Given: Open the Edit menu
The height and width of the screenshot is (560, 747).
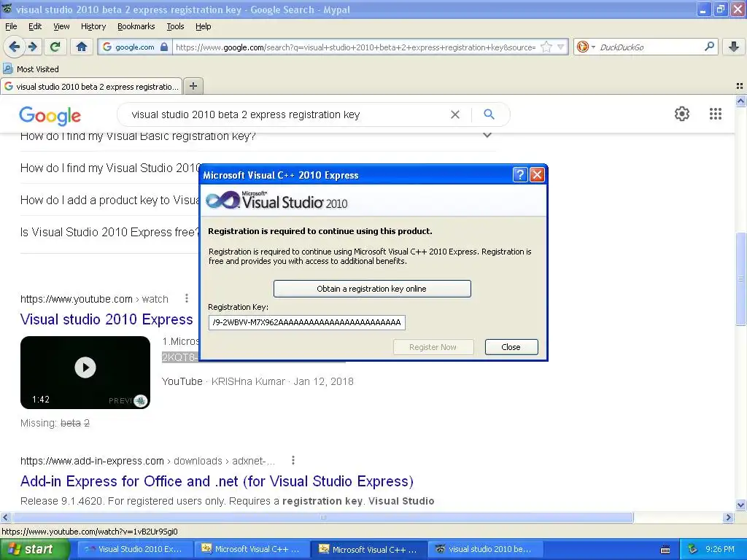Looking at the screenshot, I should 35,26.
